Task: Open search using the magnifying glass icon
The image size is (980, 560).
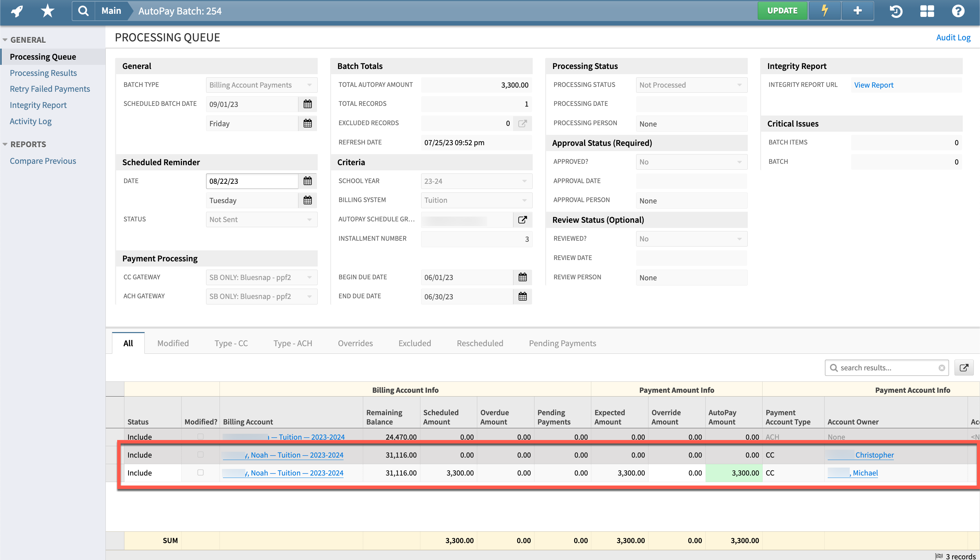Action: point(83,10)
